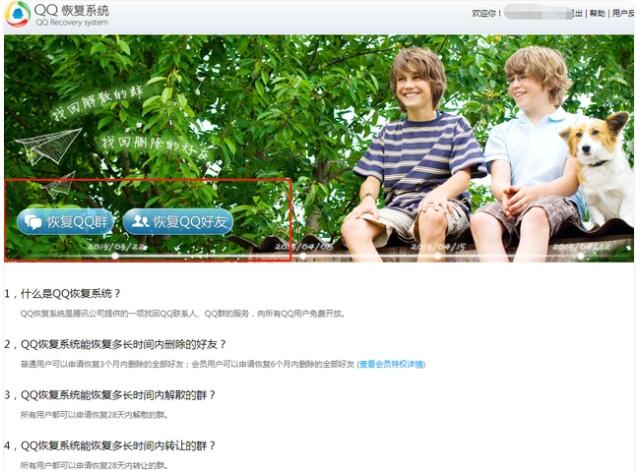Image resolution: width=641 pixels, height=471 pixels.
Task: Click the chat bubble icon on 恢复QQ群
Action: coord(34,222)
